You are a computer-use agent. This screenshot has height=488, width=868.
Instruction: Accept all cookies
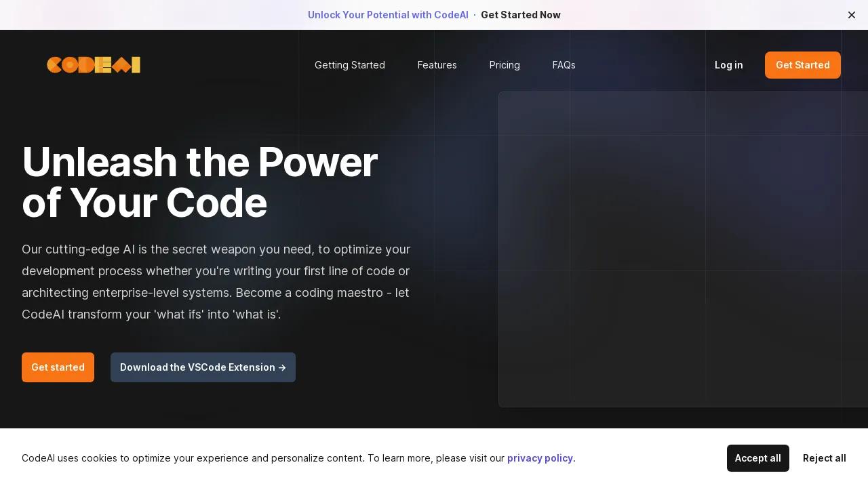(758, 458)
